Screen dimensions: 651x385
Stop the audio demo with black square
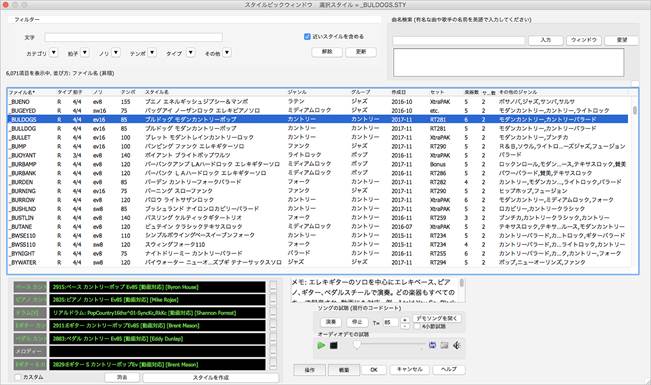click(x=333, y=345)
